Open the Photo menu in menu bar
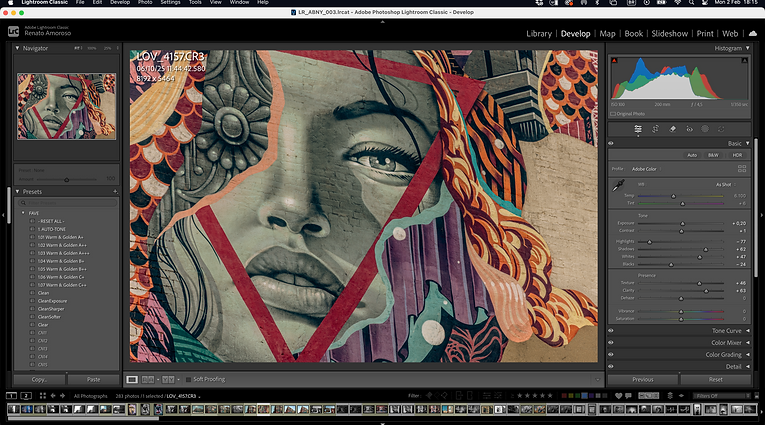 pos(145,2)
